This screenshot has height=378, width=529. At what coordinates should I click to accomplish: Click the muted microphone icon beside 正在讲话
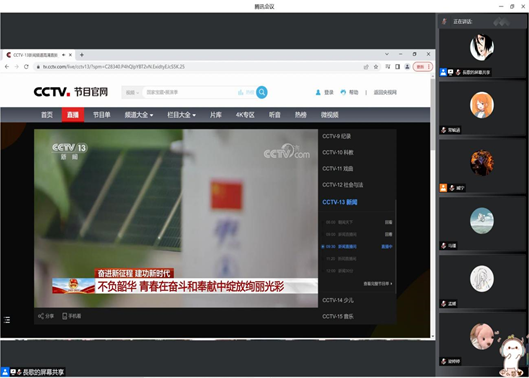tap(444, 22)
